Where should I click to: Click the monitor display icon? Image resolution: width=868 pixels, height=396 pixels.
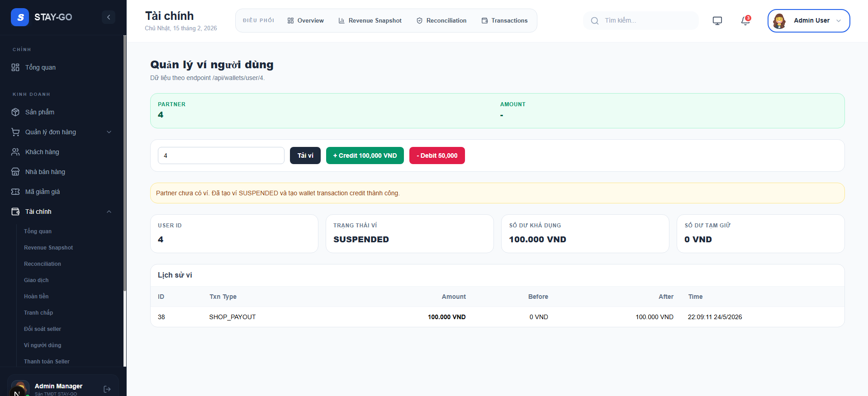tap(717, 21)
